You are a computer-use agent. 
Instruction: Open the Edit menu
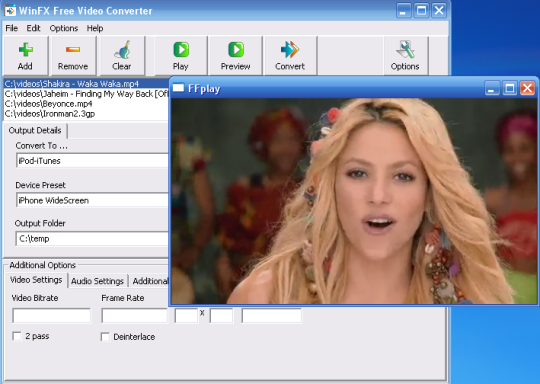pos(33,28)
